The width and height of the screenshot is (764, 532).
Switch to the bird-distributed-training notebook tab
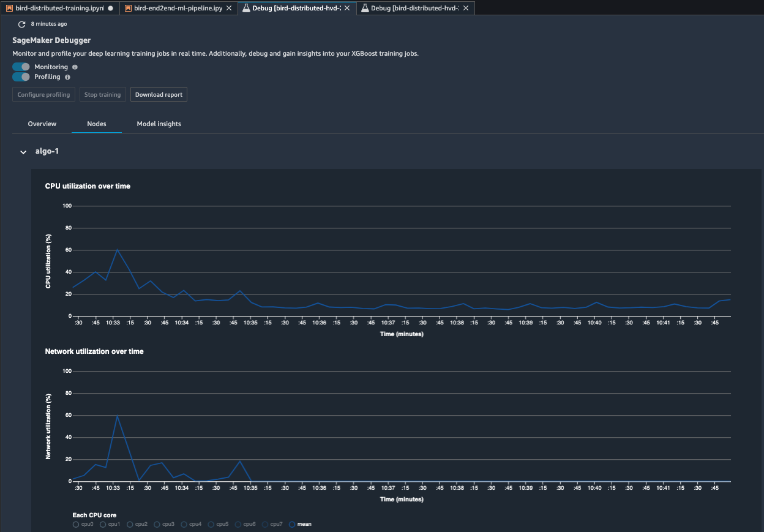pyautogui.click(x=59, y=8)
